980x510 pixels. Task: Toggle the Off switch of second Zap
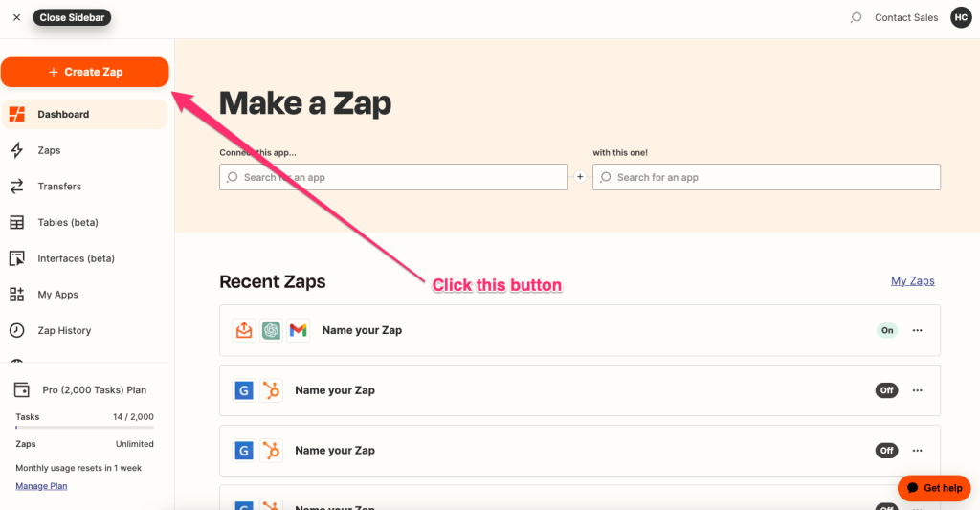coord(887,390)
